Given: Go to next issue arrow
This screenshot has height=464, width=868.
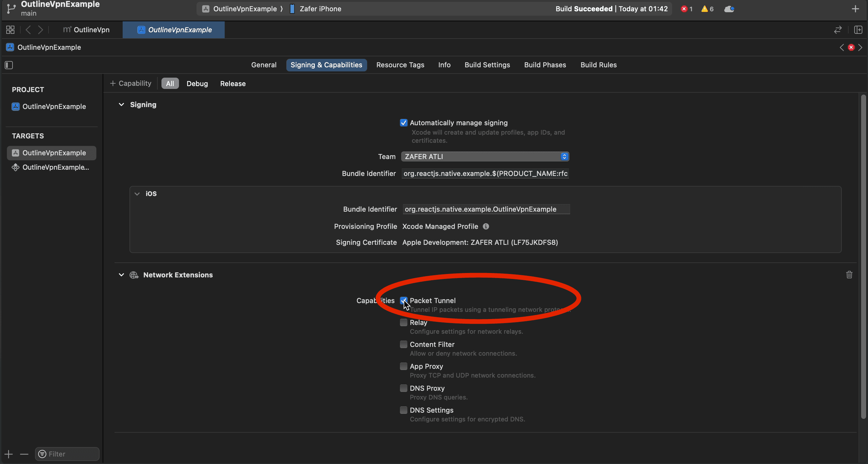Looking at the screenshot, I should point(860,47).
